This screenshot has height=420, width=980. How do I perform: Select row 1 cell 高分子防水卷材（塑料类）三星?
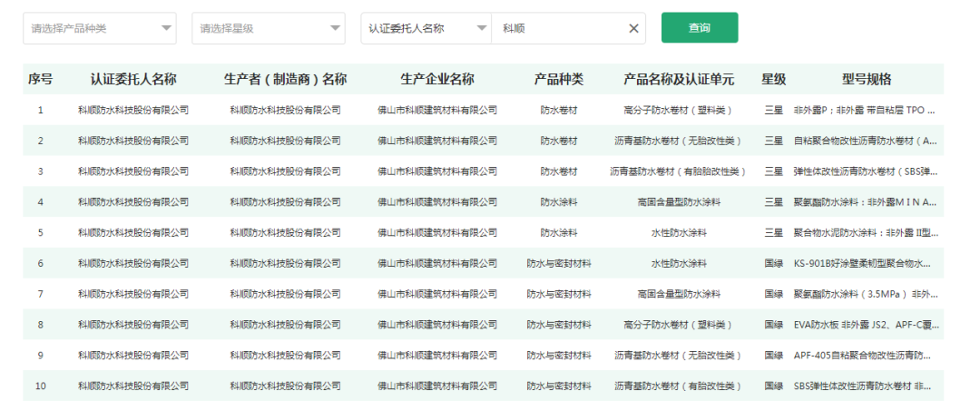pos(678,110)
